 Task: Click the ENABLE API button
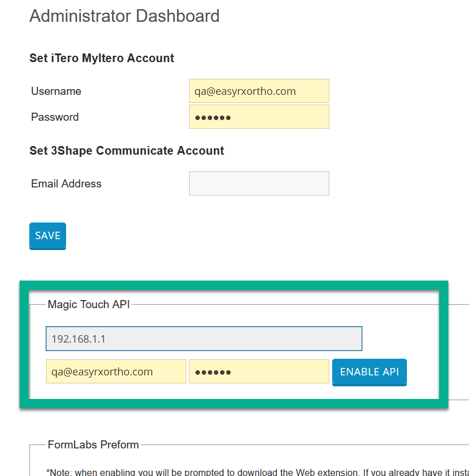click(x=369, y=372)
